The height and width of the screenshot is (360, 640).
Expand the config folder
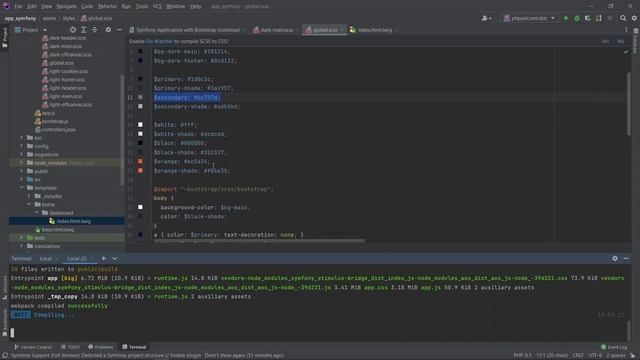(22, 146)
